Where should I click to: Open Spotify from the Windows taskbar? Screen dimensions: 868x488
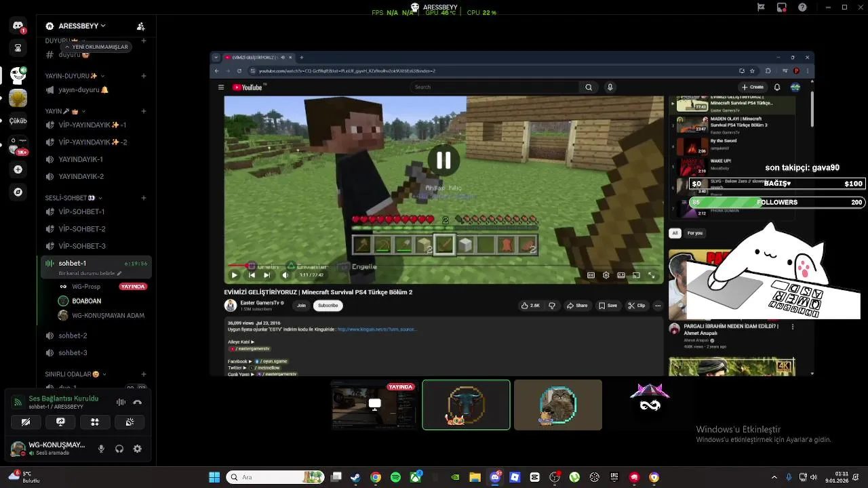395,477
